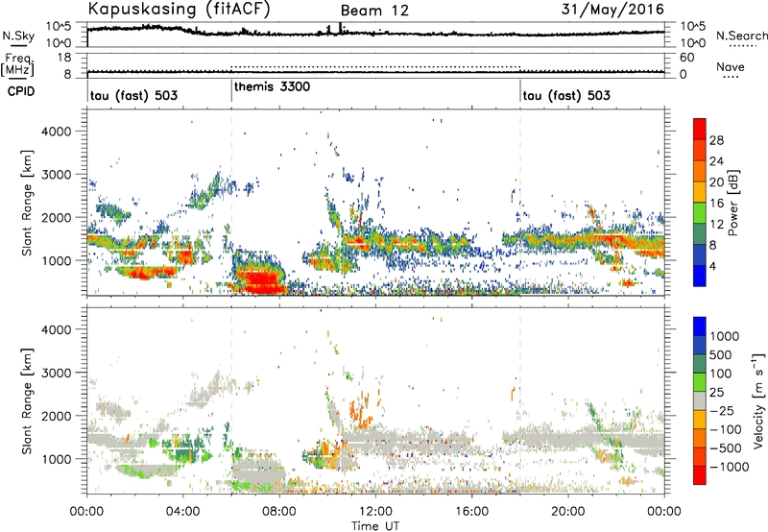Pick the 20–24 dB orange Power swatch
The image size is (768, 532).
tap(700, 171)
